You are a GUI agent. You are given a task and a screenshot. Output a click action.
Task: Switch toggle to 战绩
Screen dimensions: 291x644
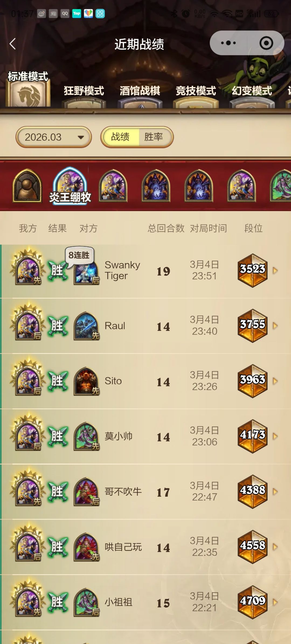(x=120, y=137)
